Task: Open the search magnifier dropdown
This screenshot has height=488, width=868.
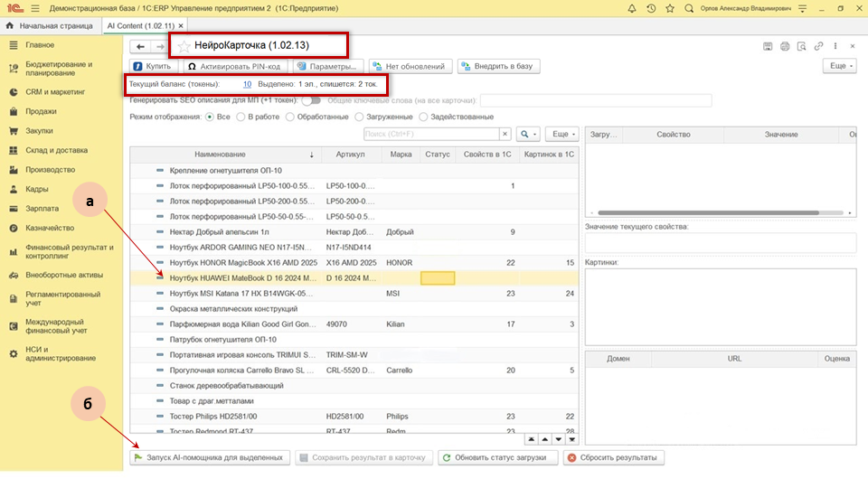Action: (528, 134)
